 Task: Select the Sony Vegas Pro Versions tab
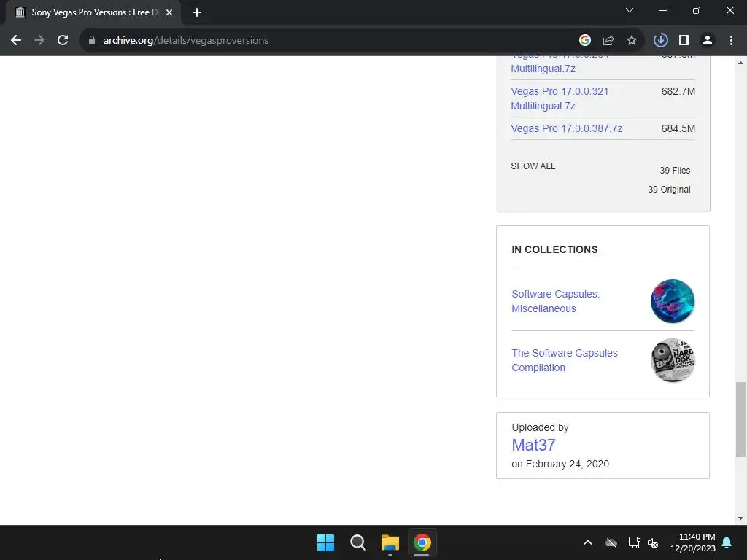(93, 12)
